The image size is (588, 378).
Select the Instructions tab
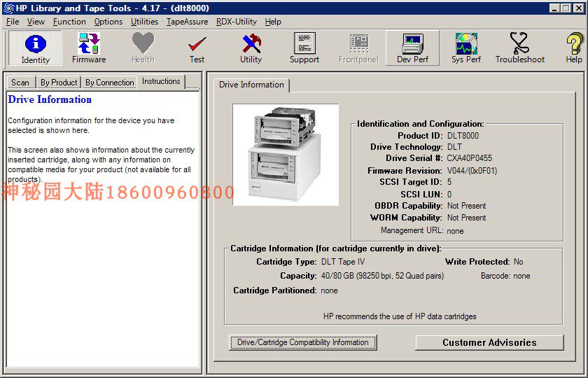161,81
